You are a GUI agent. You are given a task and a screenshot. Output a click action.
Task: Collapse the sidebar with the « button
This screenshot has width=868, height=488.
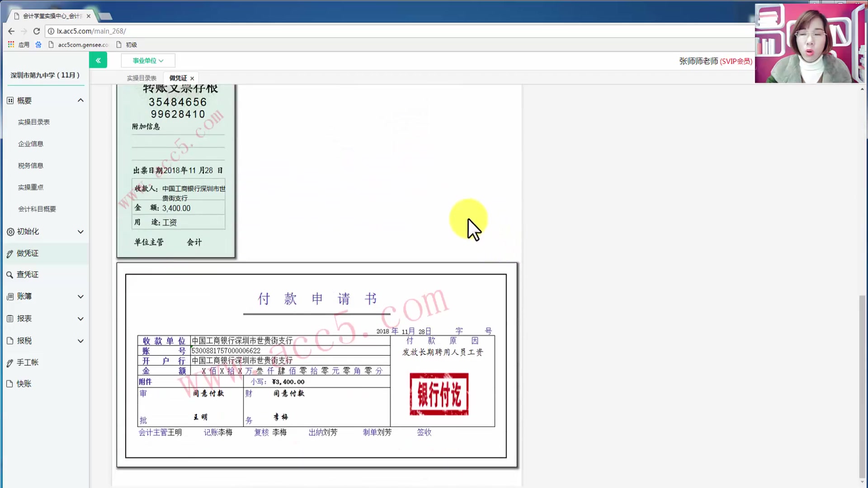(x=98, y=60)
